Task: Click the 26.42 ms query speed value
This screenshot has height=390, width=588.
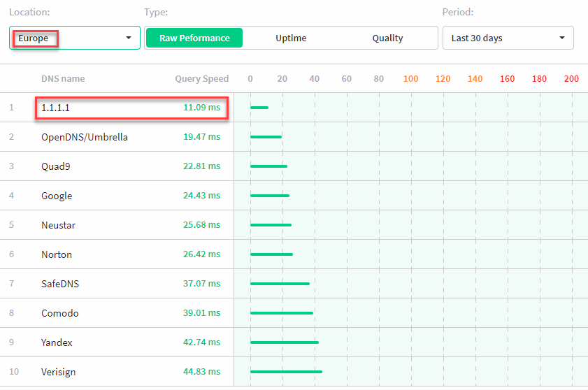Action: (202, 254)
